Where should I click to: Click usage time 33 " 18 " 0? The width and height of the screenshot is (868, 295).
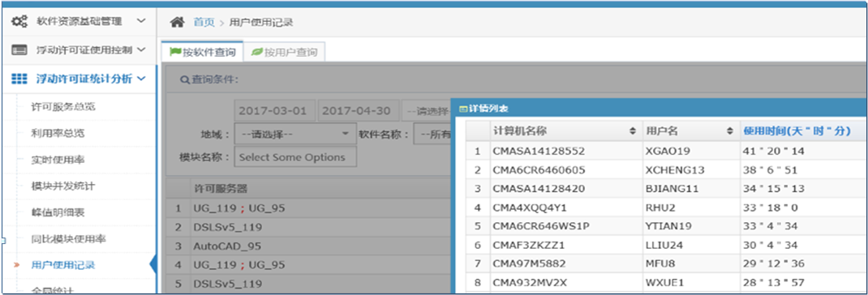click(x=771, y=207)
